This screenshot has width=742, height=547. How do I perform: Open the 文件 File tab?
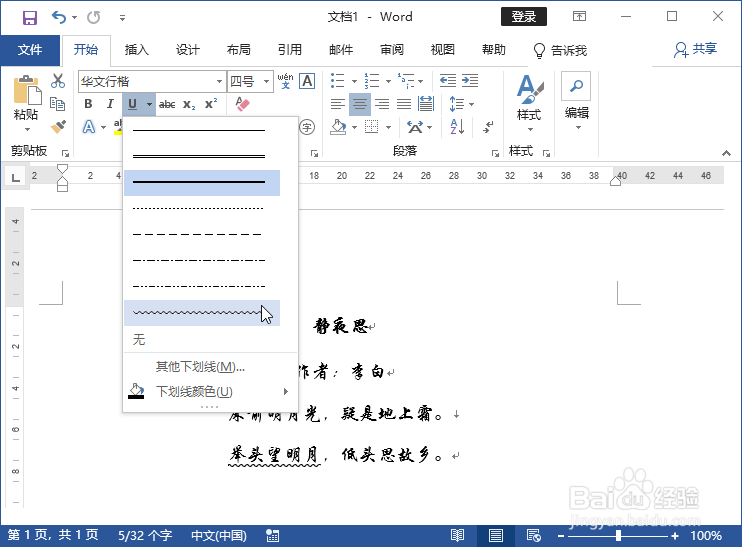tap(30, 50)
